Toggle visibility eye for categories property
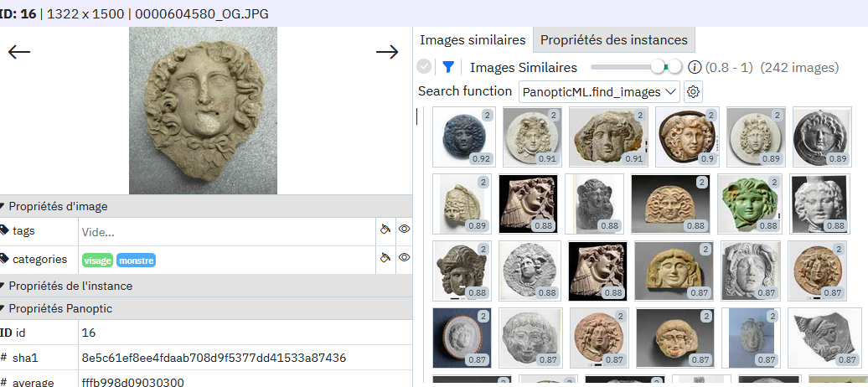 [x=405, y=257]
